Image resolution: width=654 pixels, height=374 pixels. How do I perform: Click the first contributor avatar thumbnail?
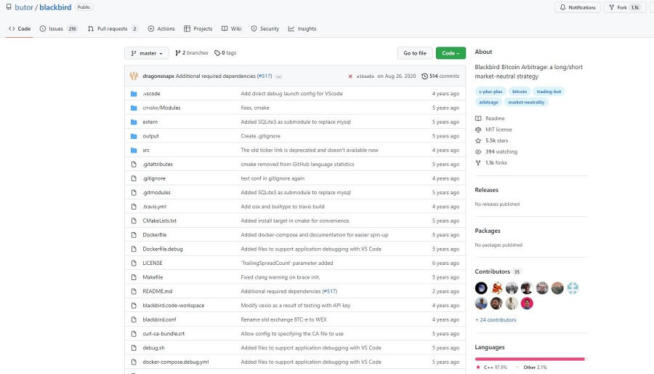[481, 288]
